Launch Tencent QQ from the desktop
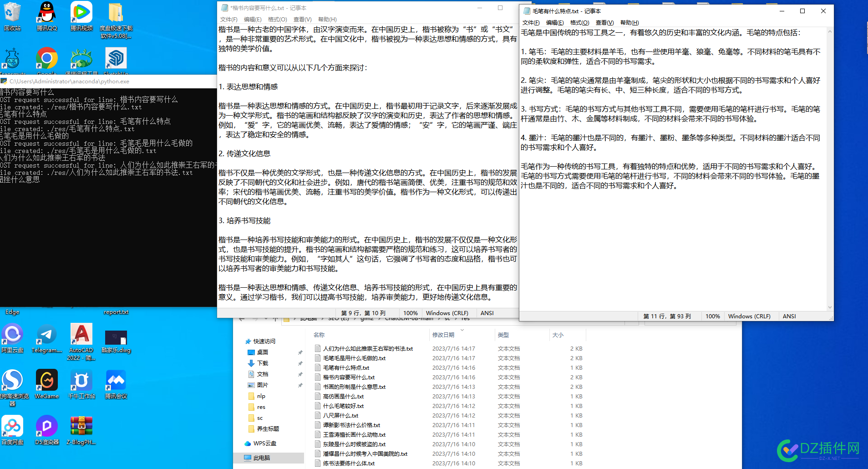The image size is (868, 469). [47, 16]
